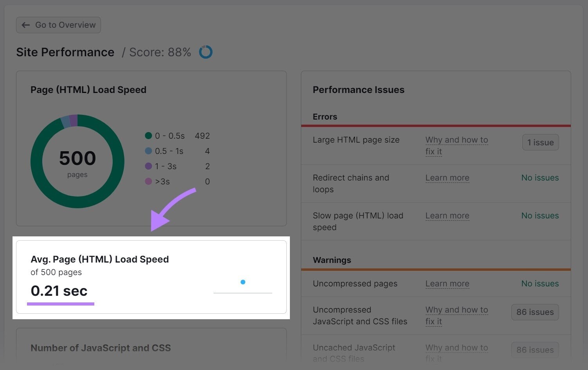Click Learn more for Uncompressed pages
This screenshot has height=370, width=588.
pos(447,283)
